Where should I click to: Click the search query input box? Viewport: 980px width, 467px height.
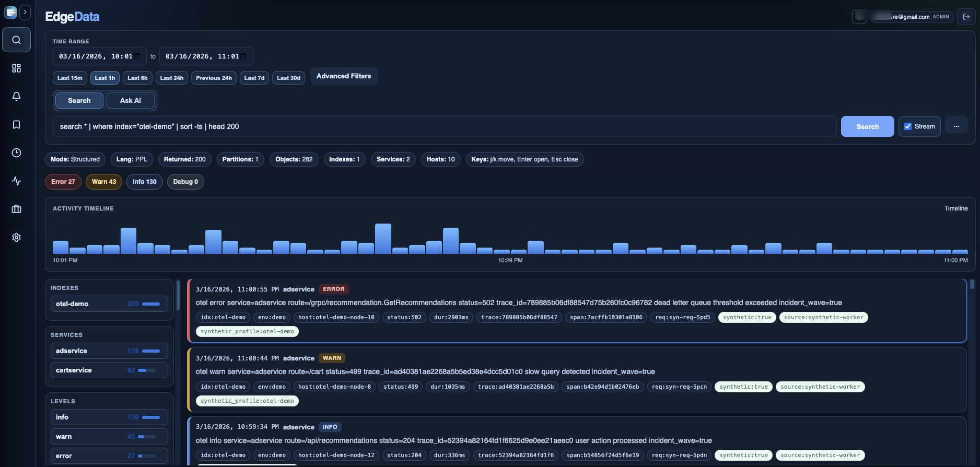[x=445, y=126]
